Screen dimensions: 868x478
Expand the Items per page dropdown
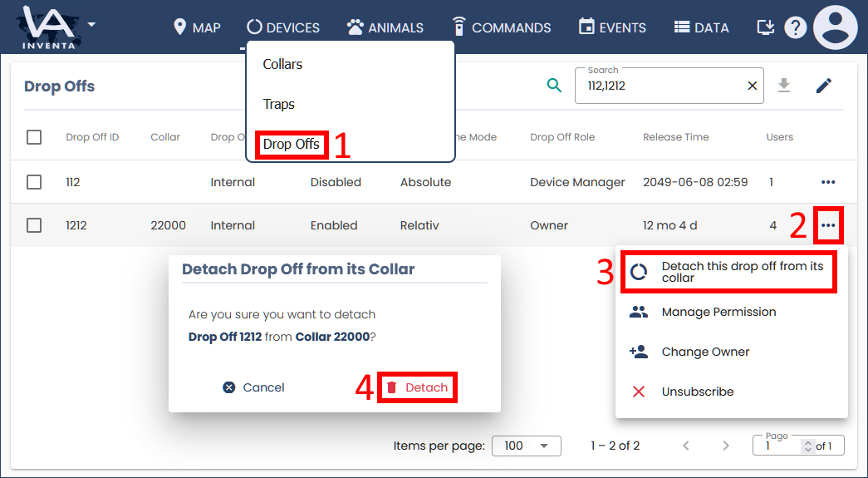click(x=526, y=446)
